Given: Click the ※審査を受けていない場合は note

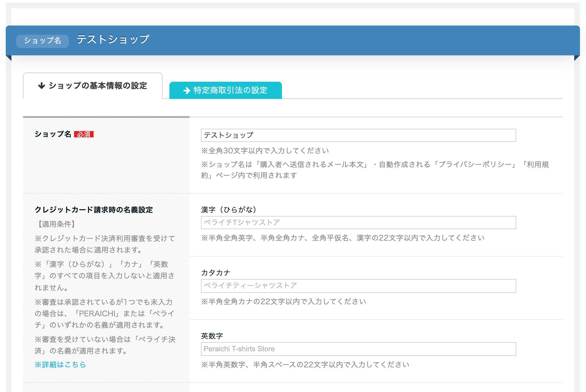Looking at the screenshot, I should coord(105,345).
